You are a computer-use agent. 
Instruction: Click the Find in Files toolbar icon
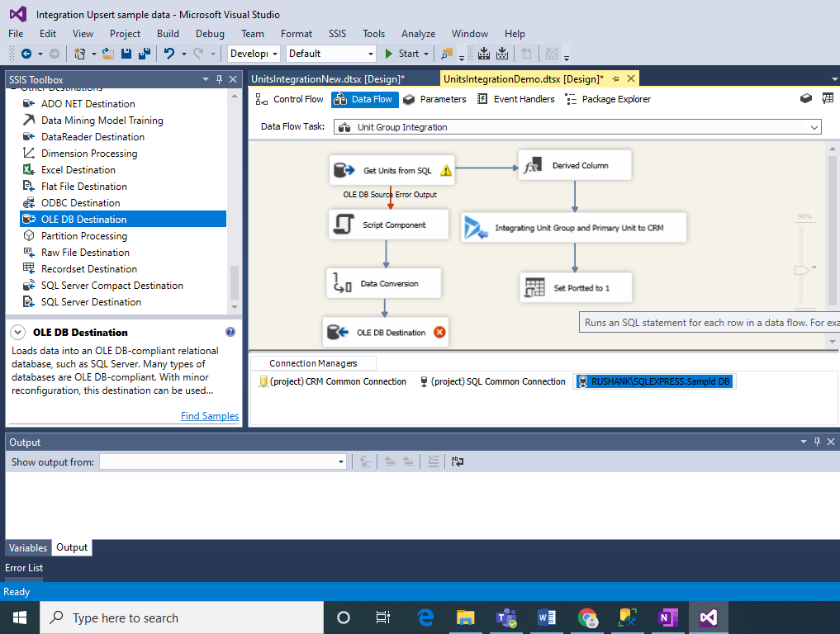coord(447,54)
